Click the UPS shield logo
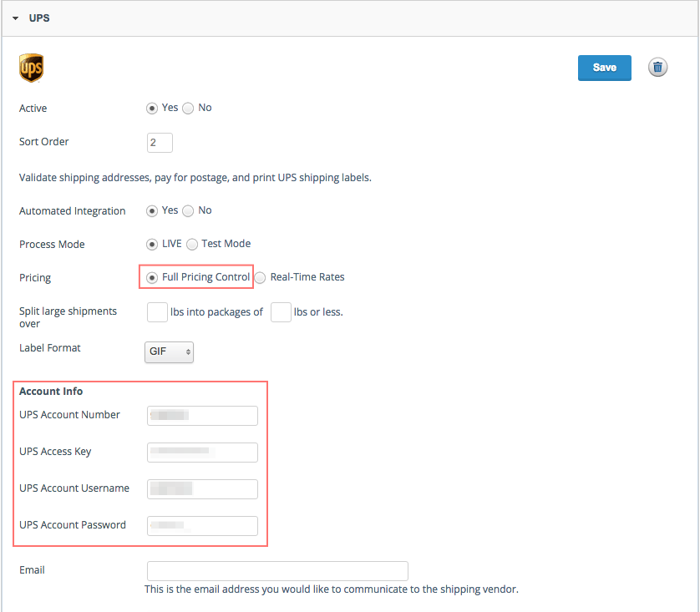 point(31,68)
